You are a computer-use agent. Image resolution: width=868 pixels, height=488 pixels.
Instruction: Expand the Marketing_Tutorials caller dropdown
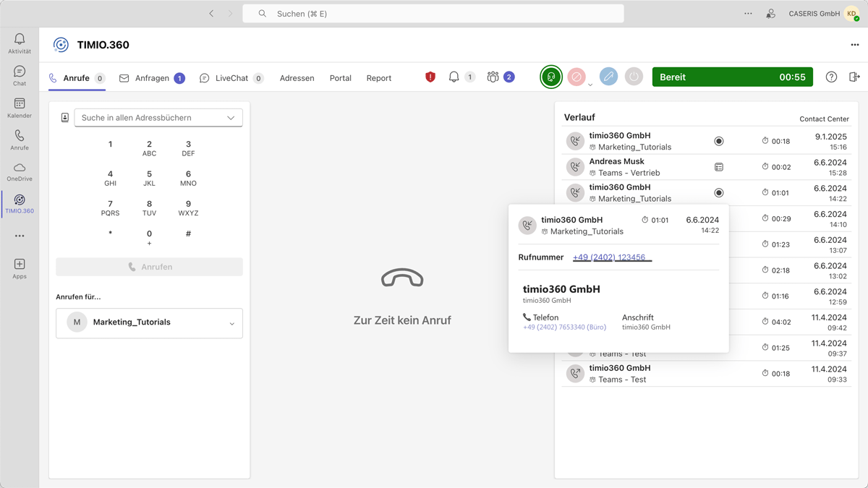coord(231,323)
